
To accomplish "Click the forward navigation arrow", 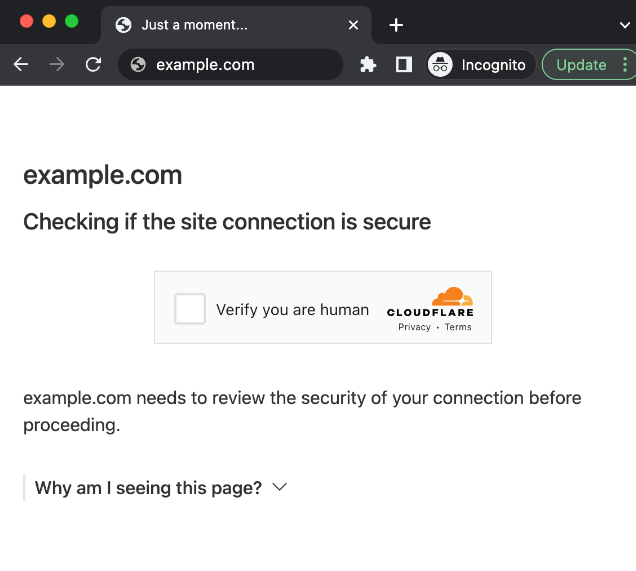I will click(x=57, y=65).
